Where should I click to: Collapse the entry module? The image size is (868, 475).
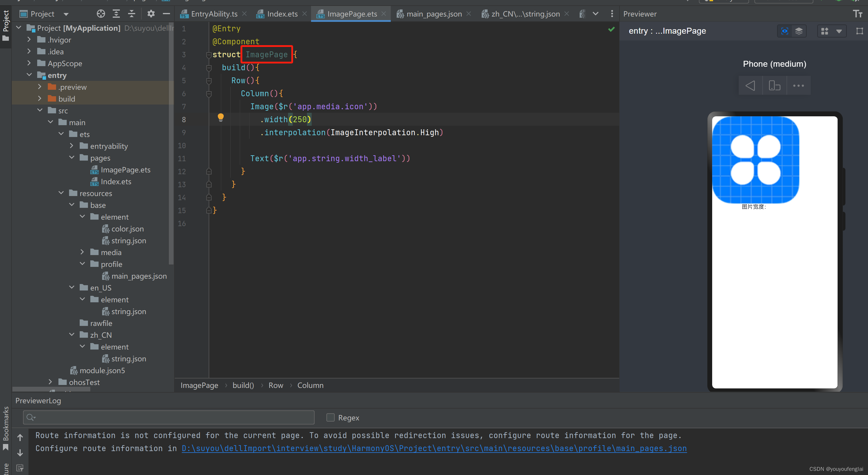click(29, 75)
